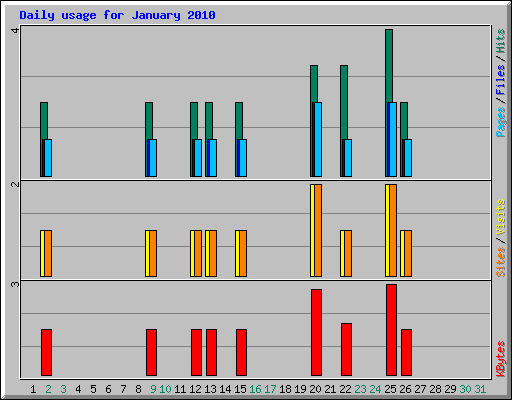The image size is (512, 400).
Task: Click green day label "9" on the x-axis
Action: [x=153, y=389]
